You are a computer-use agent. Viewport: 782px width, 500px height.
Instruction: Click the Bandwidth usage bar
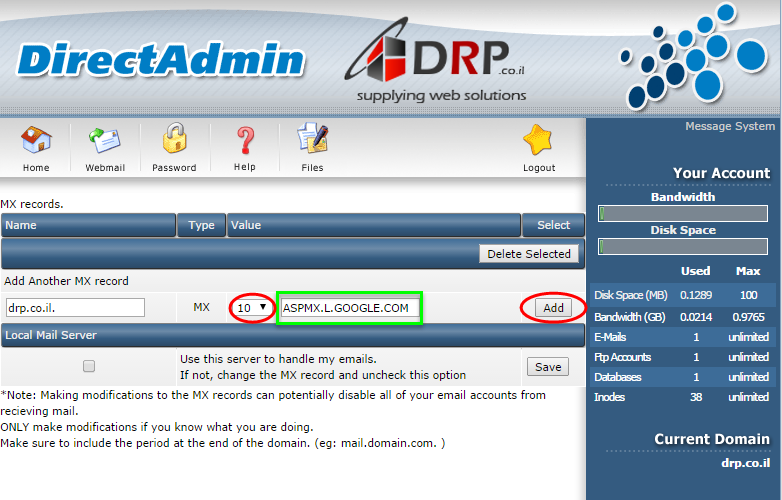click(x=684, y=213)
